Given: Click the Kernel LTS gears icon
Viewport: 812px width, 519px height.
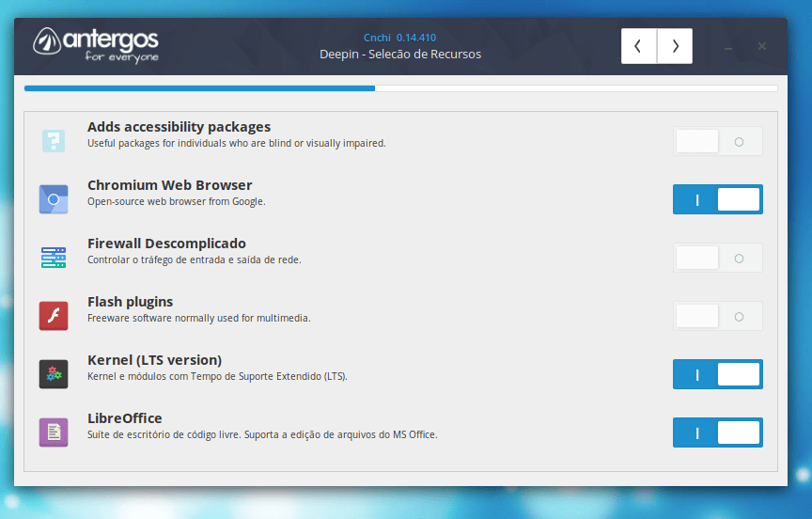Looking at the screenshot, I should 54,374.
